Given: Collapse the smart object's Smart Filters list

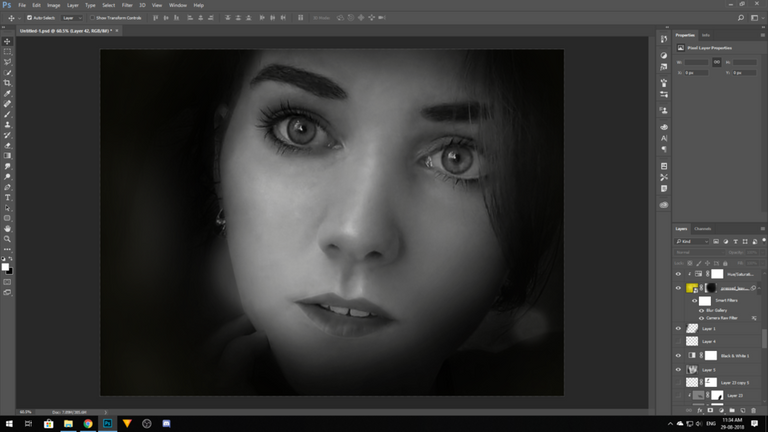Looking at the screenshot, I should click(761, 287).
